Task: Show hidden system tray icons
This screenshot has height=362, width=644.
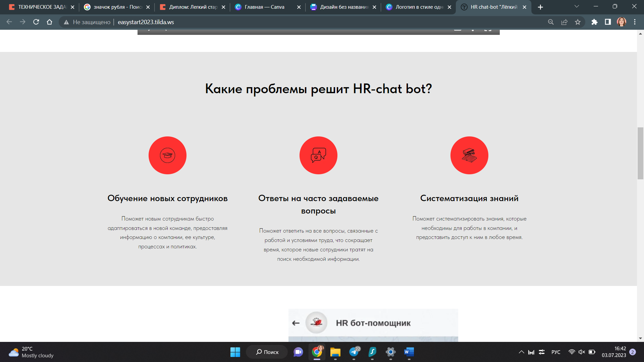Action: tap(521, 352)
